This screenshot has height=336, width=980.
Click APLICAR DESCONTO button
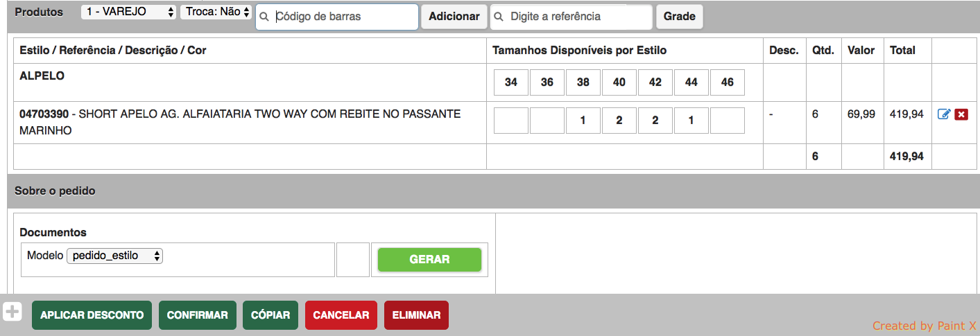pyautogui.click(x=92, y=315)
